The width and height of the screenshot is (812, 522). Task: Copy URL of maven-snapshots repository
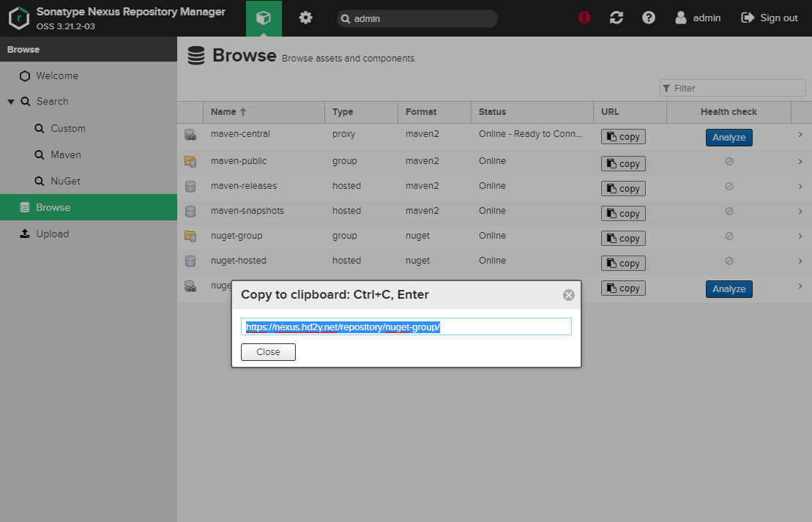[x=624, y=213]
